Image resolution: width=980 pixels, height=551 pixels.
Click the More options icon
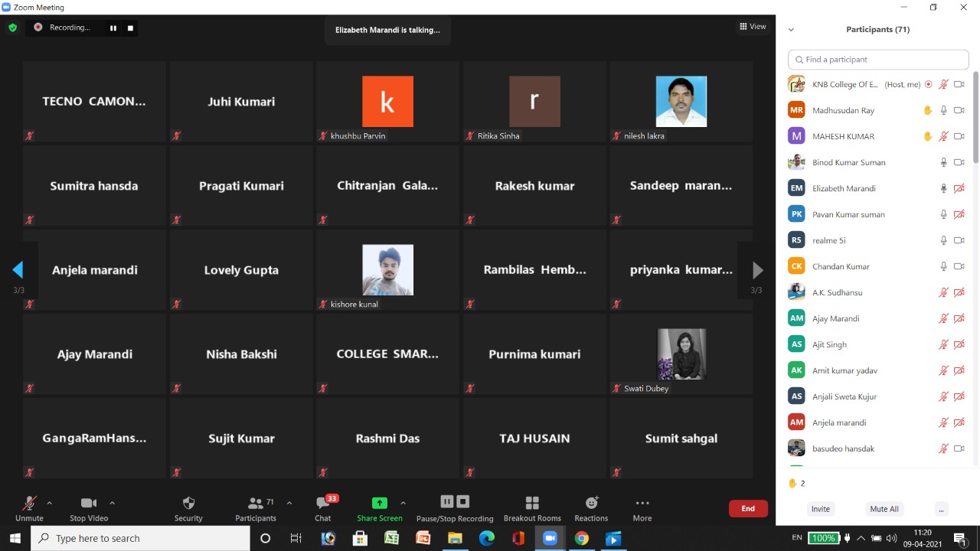pyautogui.click(x=642, y=503)
